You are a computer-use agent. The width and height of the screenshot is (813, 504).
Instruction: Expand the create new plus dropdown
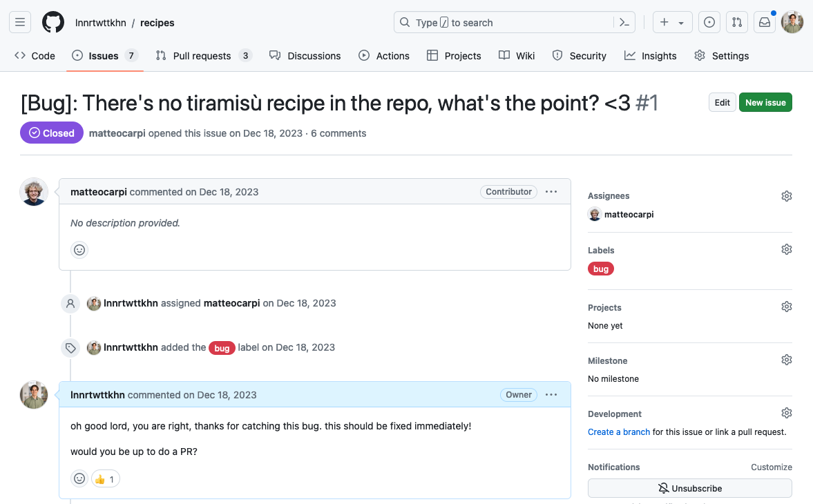pyautogui.click(x=672, y=23)
